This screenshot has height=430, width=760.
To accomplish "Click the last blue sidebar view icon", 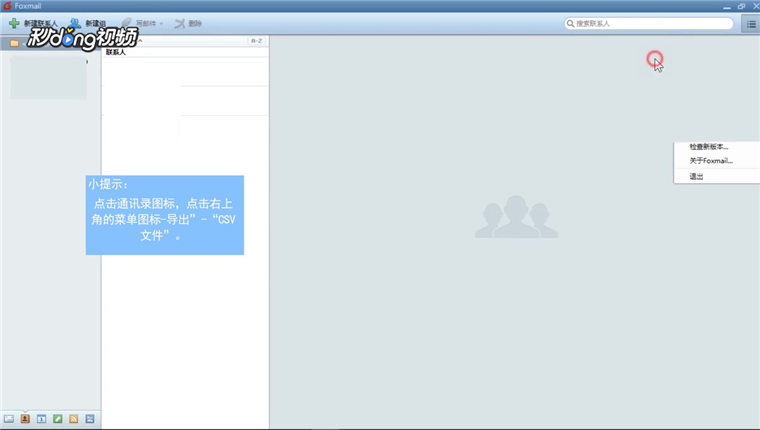I will 90,419.
